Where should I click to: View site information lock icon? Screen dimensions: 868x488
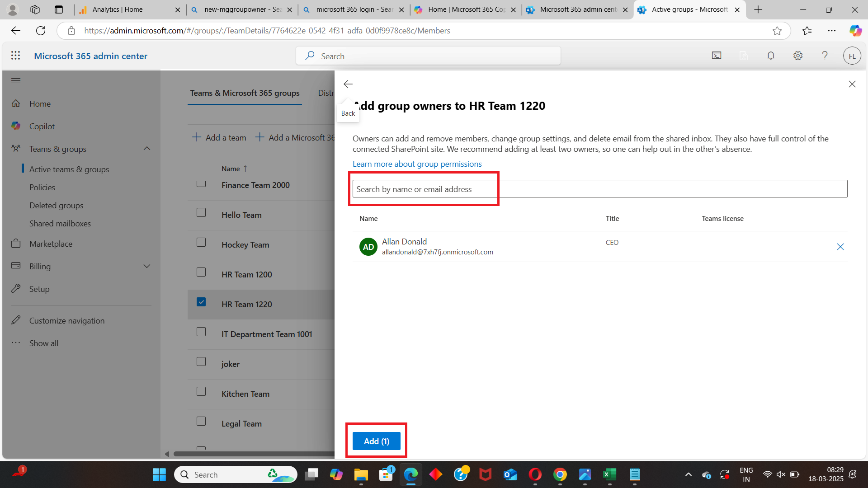click(x=71, y=31)
